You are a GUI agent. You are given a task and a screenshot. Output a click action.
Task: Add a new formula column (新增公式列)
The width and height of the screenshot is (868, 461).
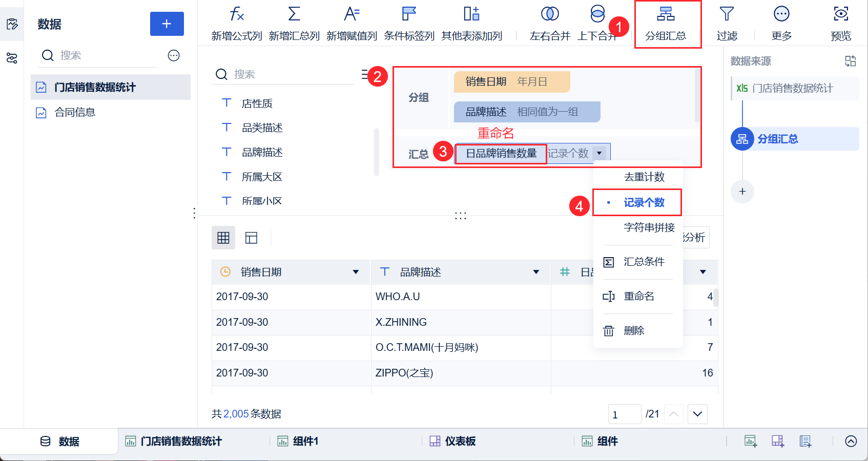click(237, 23)
